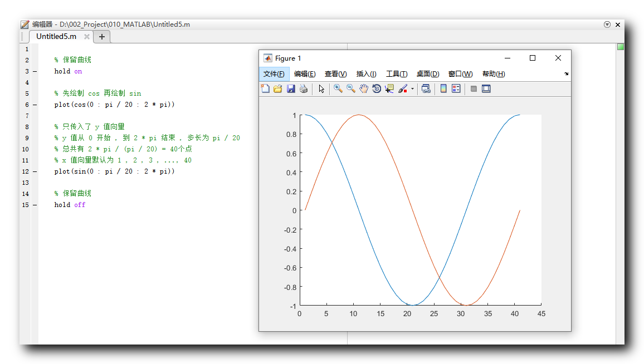The width and height of the screenshot is (644, 364).
Task: Open the 工具(T) menu
Action: [x=397, y=74]
